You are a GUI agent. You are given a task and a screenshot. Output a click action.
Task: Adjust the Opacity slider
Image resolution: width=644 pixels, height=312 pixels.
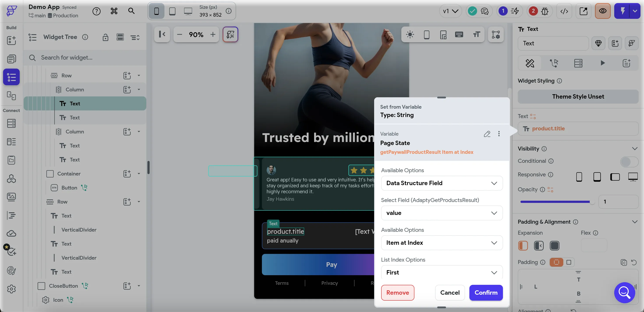pyautogui.click(x=556, y=202)
